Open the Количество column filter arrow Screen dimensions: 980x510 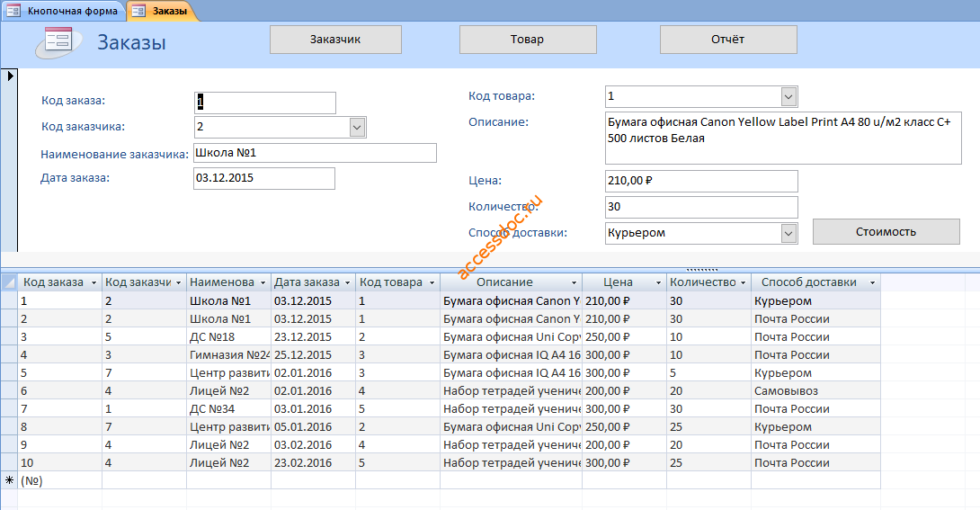[x=744, y=283]
